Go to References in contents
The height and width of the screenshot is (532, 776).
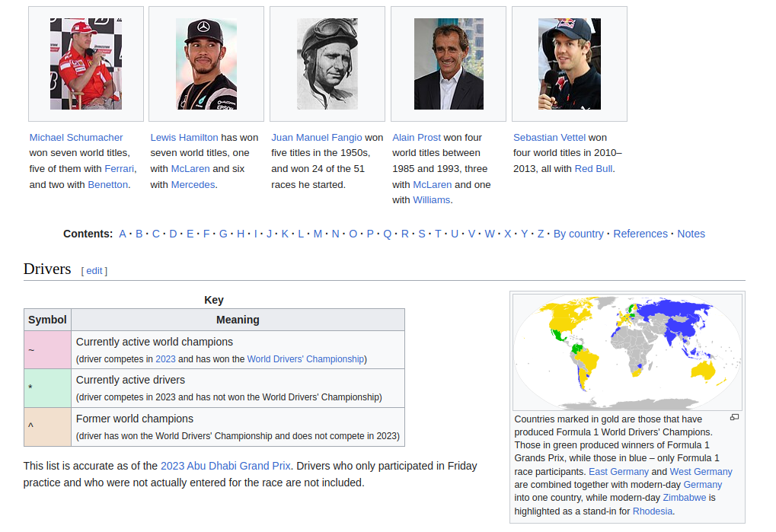(x=640, y=234)
